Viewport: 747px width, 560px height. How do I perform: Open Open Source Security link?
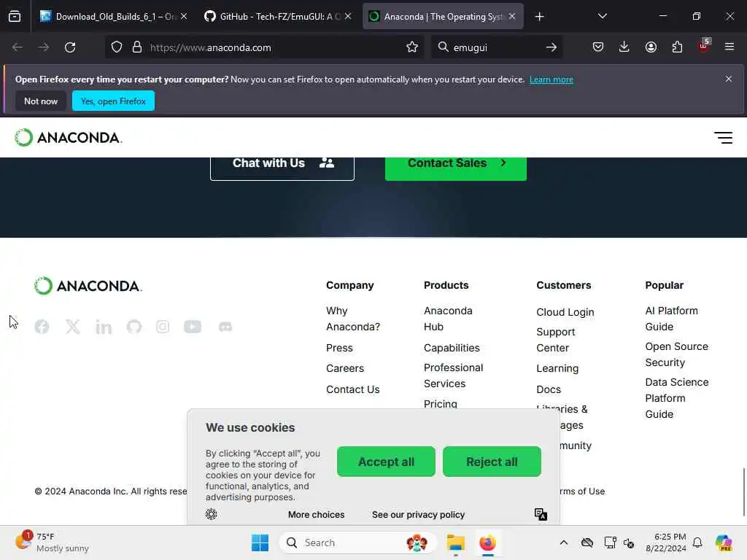pos(676,354)
